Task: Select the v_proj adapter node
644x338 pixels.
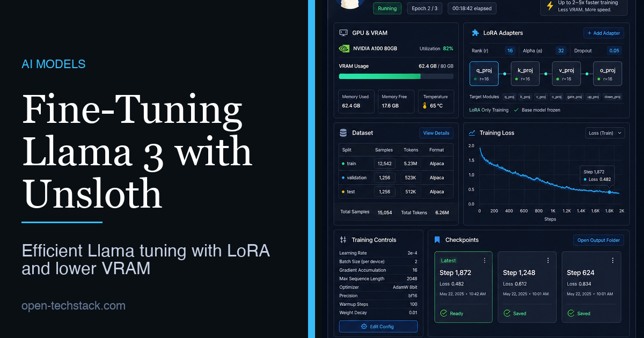Action: click(x=566, y=74)
